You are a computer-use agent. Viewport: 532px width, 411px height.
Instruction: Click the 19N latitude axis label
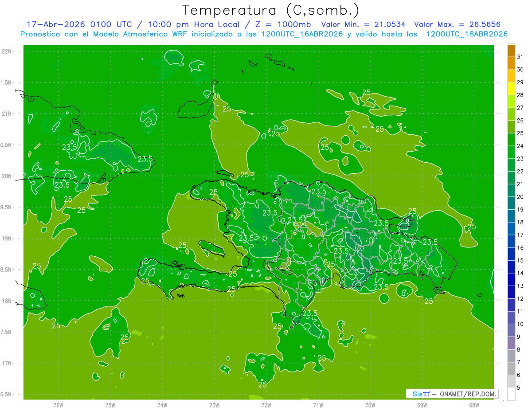(x=7, y=239)
